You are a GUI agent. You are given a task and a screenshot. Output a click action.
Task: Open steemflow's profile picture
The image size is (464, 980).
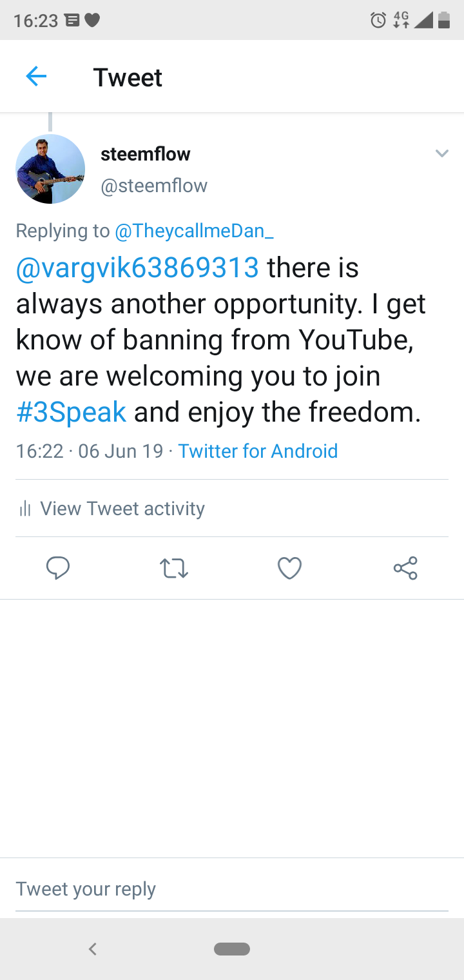pyautogui.click(x=50, y=169)
